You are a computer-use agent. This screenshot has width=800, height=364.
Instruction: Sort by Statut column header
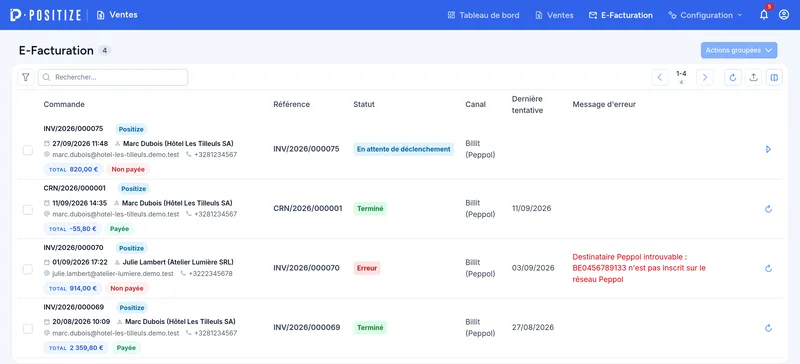click(x=364, y=104)
